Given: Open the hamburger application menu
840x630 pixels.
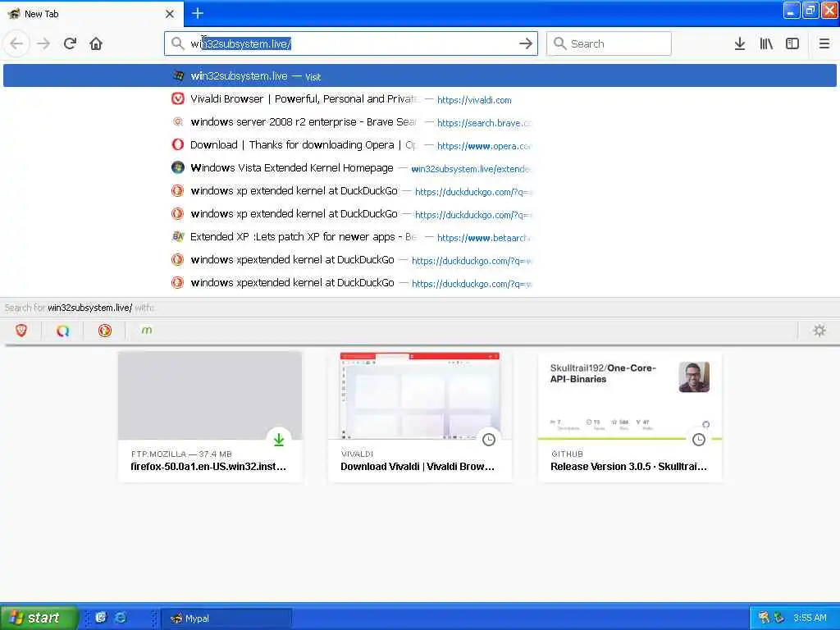Looking at the screenshot, I should pos(824,43).
